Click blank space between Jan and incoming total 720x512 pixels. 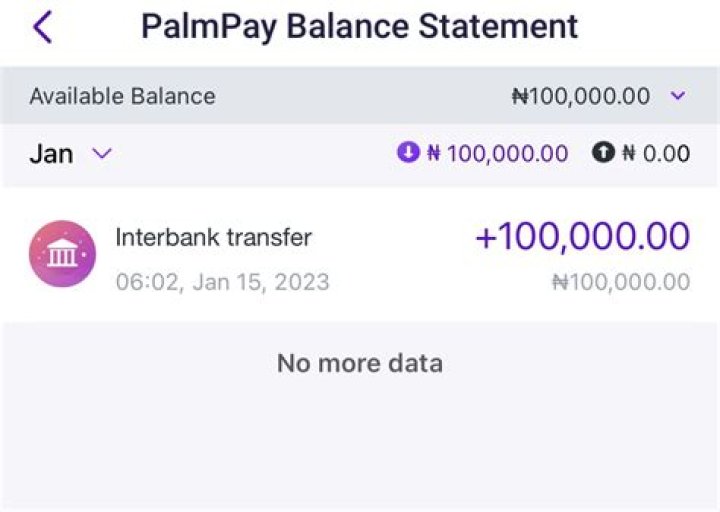pyautogui.click(x=250, y=153)
